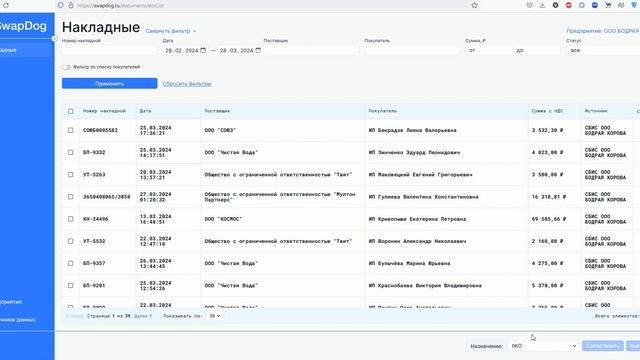This screenshot has height=360, width=640.
Task: Click buyer 'ИП Краснобаева Виктория Владимировна'
Action: (x=425, y=285)
